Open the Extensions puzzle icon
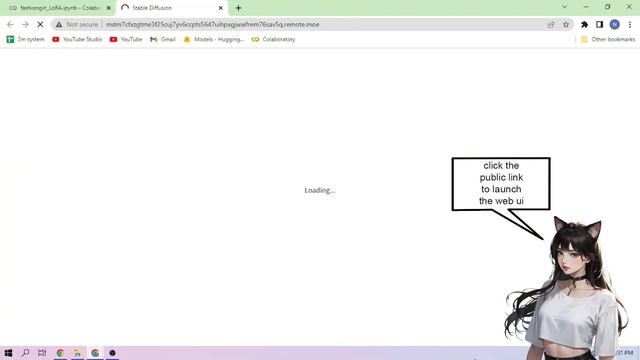This screenshot has height=360, width=640. 584,24
